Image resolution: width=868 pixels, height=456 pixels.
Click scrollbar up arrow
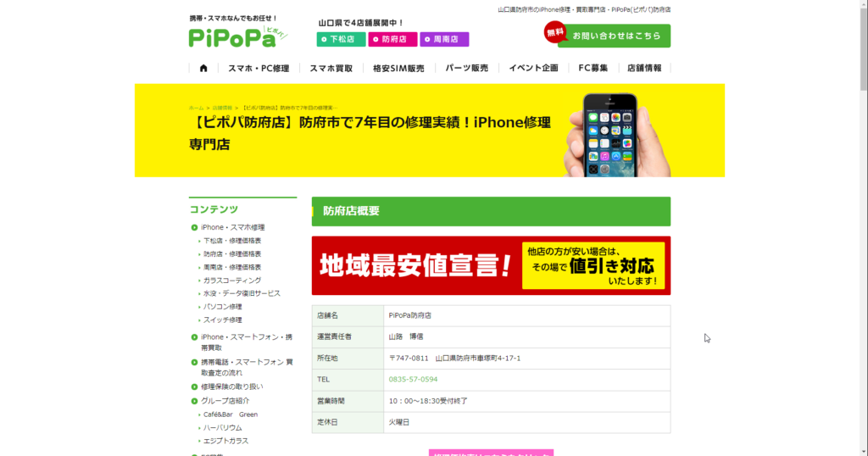(864, 4)
